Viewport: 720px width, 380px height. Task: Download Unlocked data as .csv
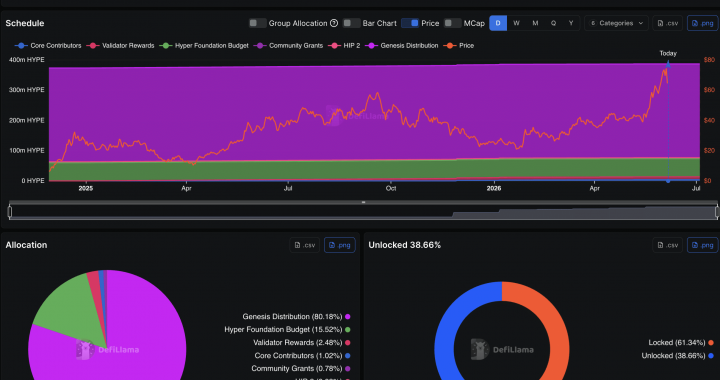[668, 245]
